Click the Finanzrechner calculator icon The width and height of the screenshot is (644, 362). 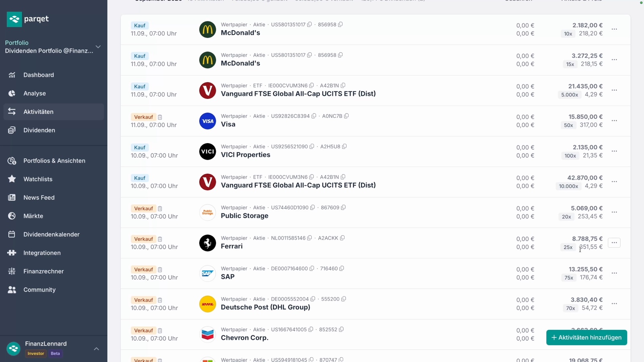tap(12, 271)
